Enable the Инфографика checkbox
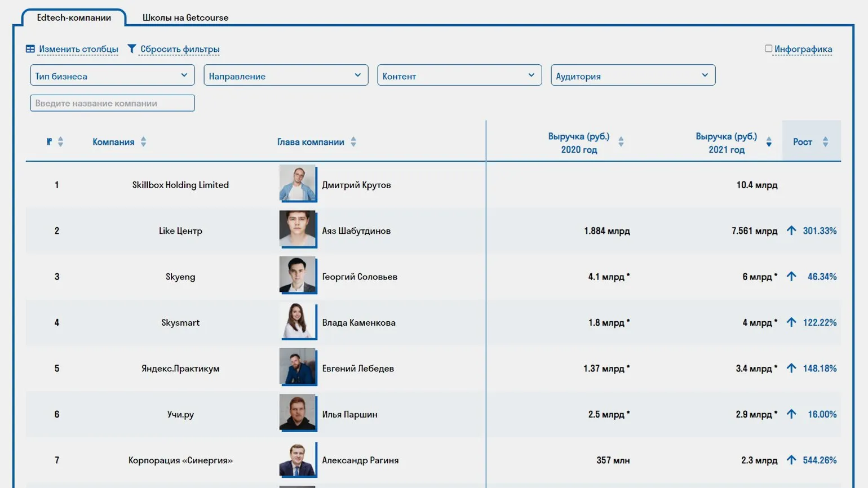This screenshot has width=868, height=488. [x=768, y=48]
